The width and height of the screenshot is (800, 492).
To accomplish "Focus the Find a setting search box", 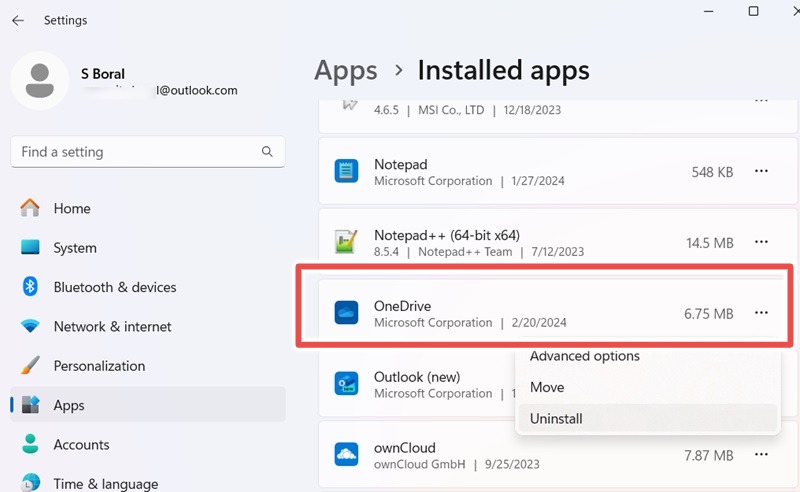I will point(147,152).
